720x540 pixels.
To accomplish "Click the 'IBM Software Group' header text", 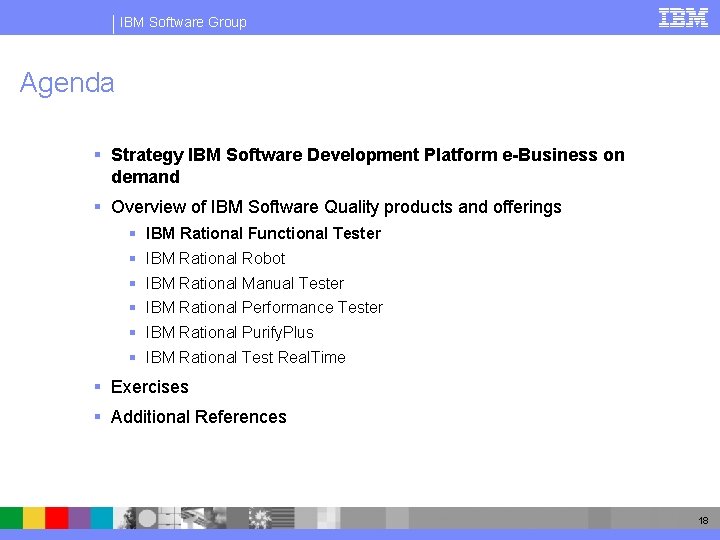I will point(183,22).
